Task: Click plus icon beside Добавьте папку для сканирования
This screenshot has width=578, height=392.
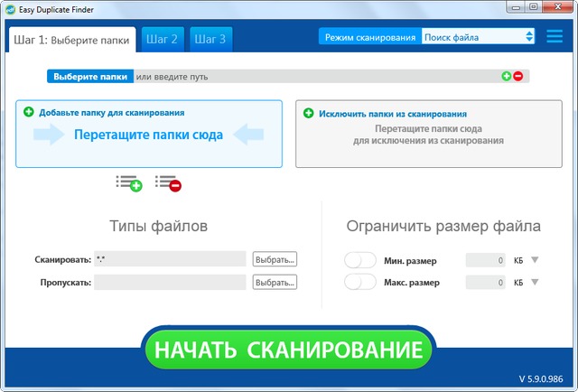Action: coord(29,113)
